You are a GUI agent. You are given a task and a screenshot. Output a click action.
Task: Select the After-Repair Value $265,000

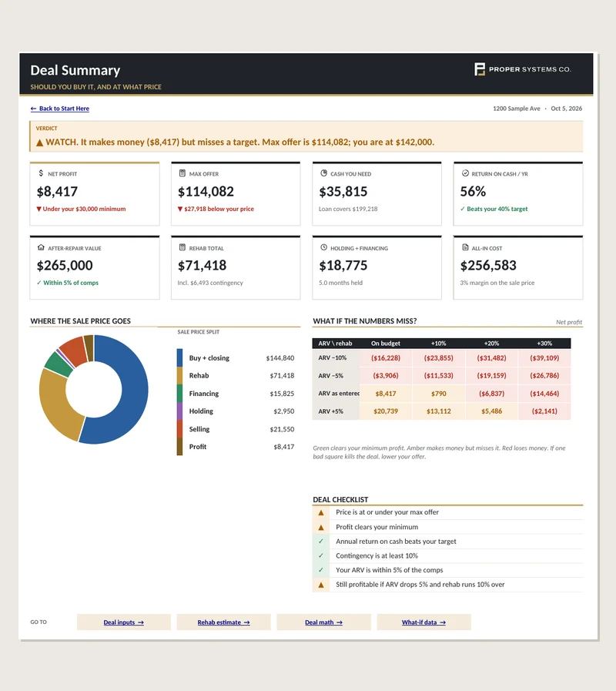pyautogui.click(x=65, y=266)
